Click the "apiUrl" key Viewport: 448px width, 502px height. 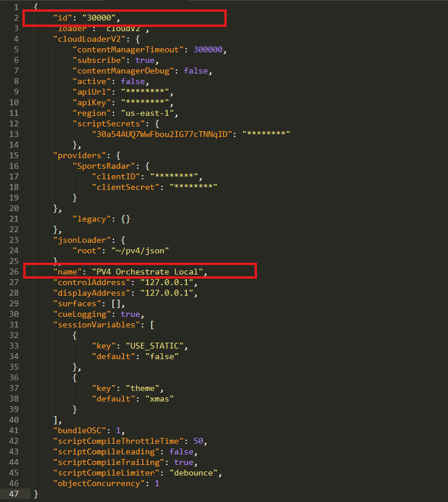(x=92, y=92)
